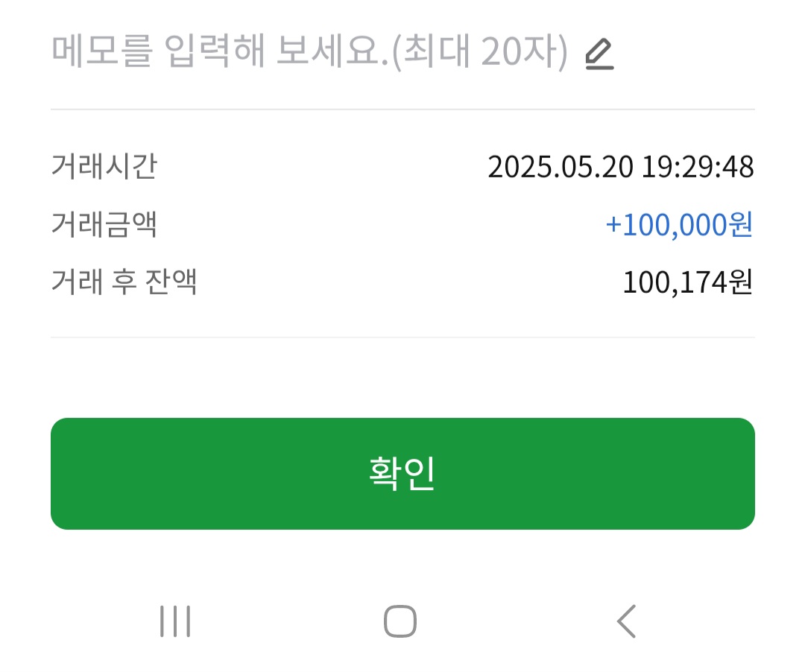Screen dimensions: 805x672
Task: Tap the Android back arrow icon
Action: (x=626, y=621)
